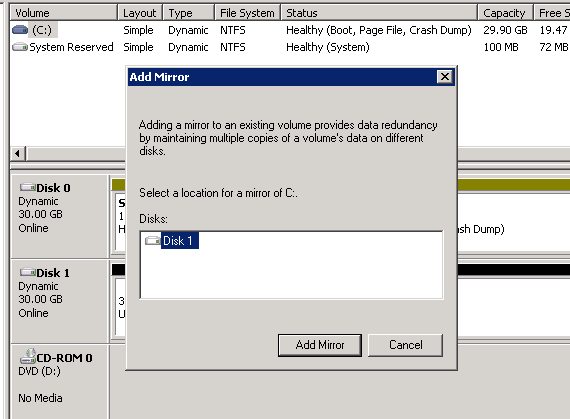Click the Cancel button
This screenshot has height=419, width=570.
405,345
